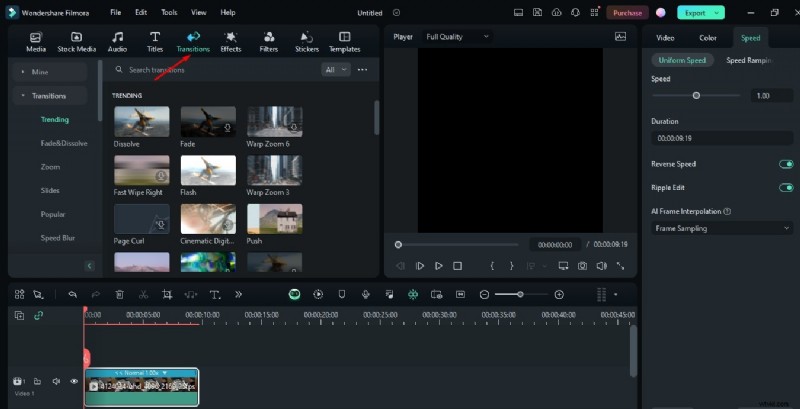Toggle the Ripple Edit switch
800x409 pixels.
coord(786,188)
